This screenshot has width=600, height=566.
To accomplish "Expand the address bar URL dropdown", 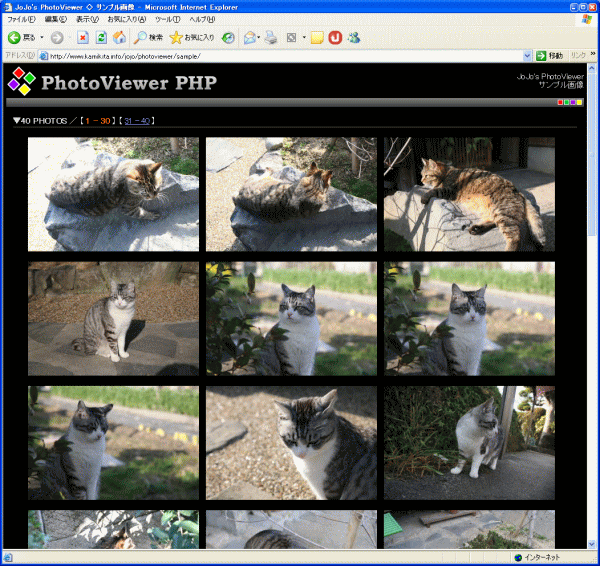I will point(527,56).
